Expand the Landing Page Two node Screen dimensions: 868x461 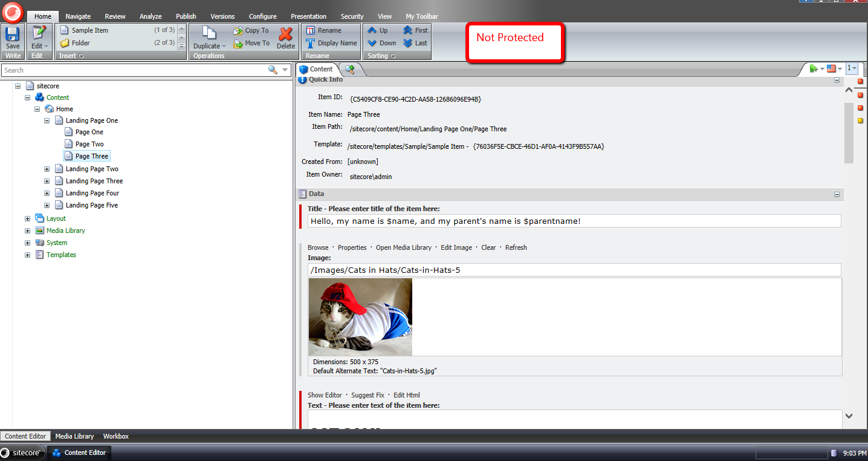pyautogui.click(x=47, y=169)
